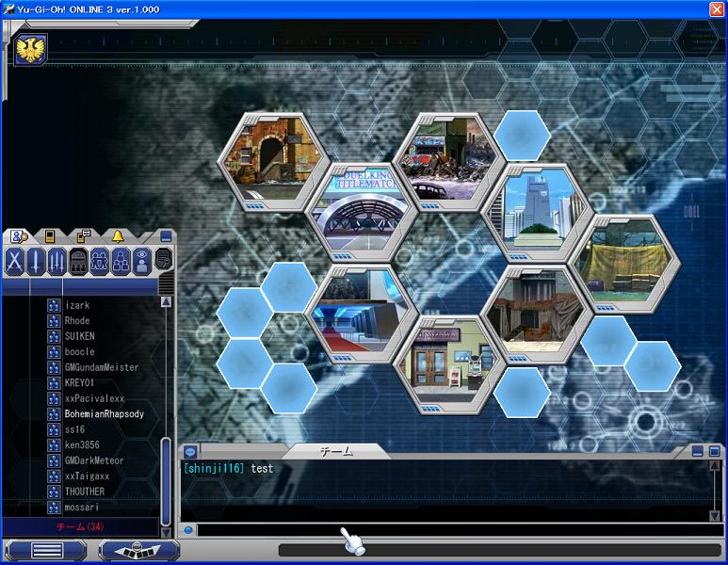Open the card shop storefront location
The image size is (728, 565).
(448, 365)
